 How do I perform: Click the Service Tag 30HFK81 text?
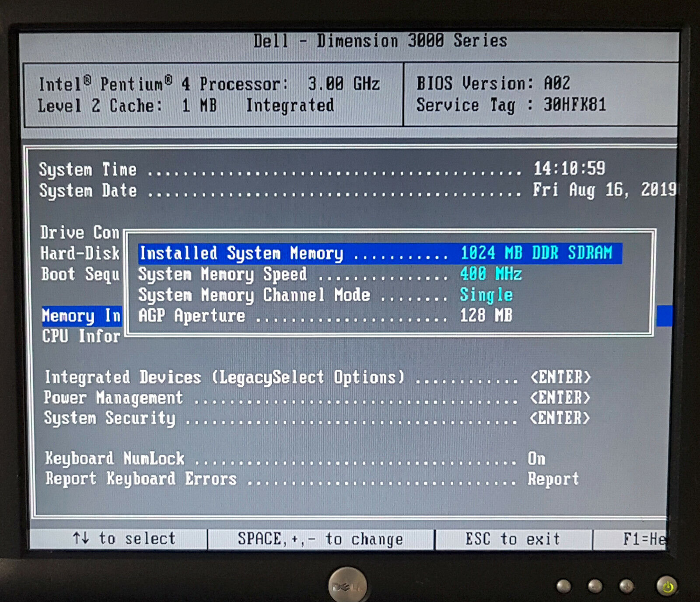511,105
